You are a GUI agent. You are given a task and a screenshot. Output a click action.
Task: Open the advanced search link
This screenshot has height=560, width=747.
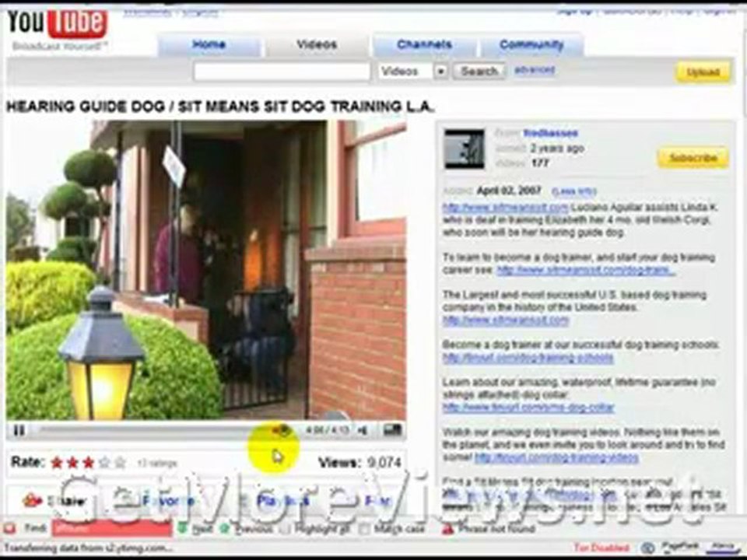(x=535, y=70)
